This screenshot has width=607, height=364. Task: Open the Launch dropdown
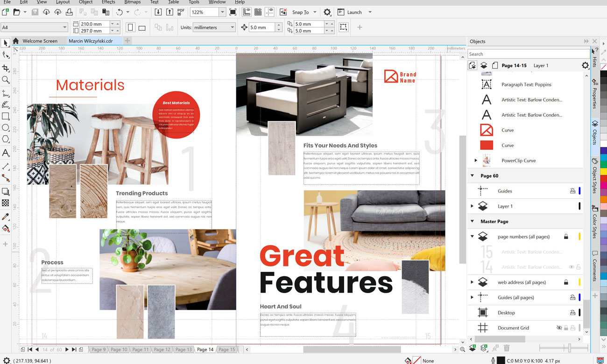coord(370,12)
